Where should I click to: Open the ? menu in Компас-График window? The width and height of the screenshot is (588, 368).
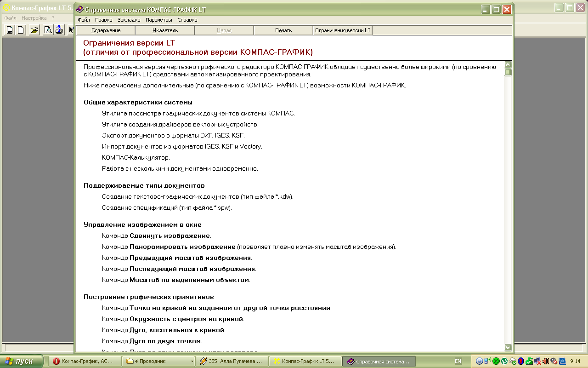(53, 18)
